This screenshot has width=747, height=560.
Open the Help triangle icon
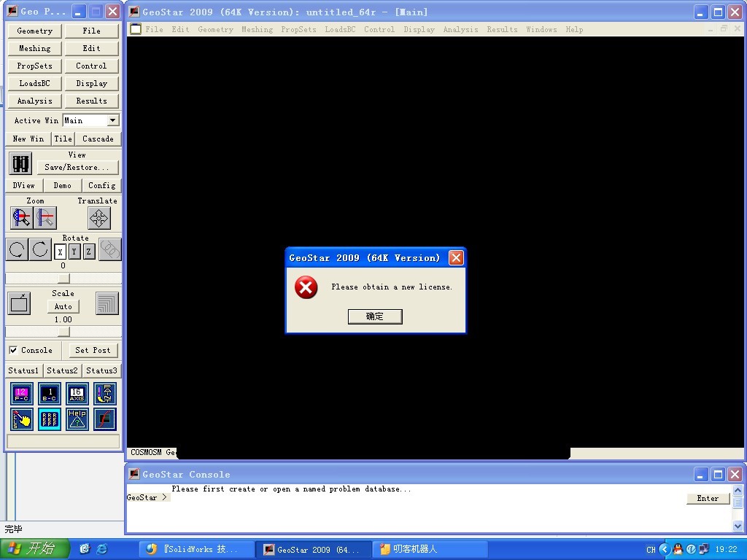[77, 419]
